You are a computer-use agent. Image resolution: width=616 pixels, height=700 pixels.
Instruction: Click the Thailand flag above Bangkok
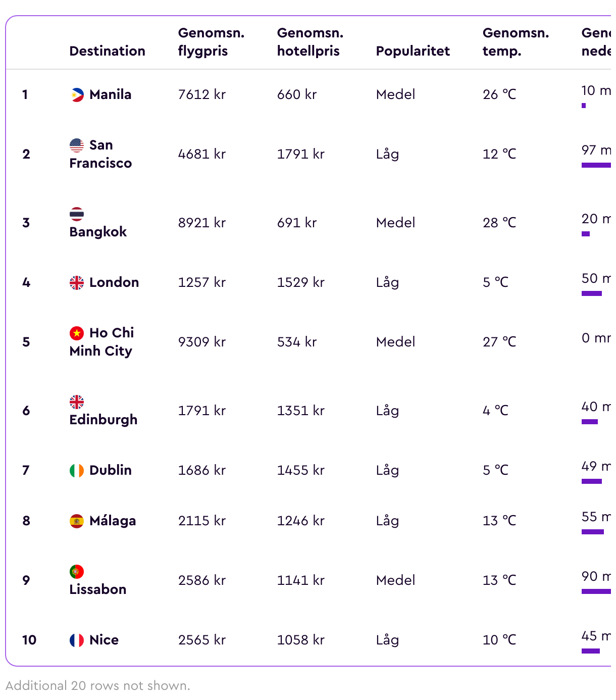pos(77,214)
